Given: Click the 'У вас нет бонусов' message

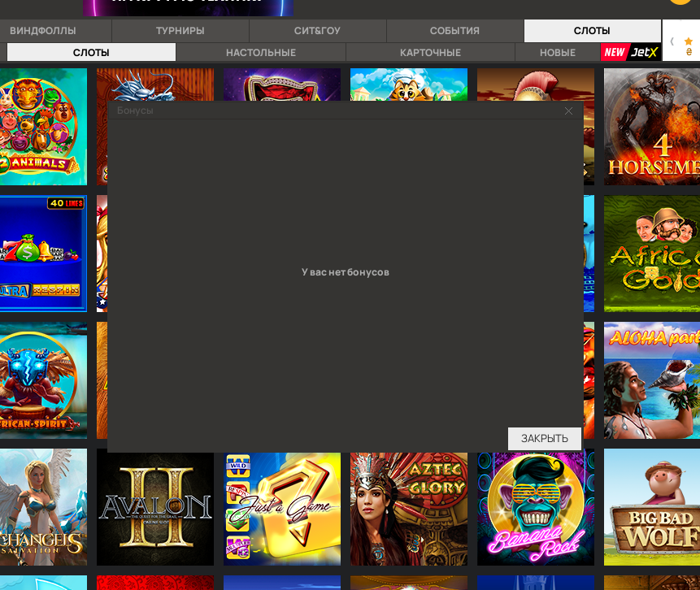Looking at the screenshot, I should coord(345,272).
